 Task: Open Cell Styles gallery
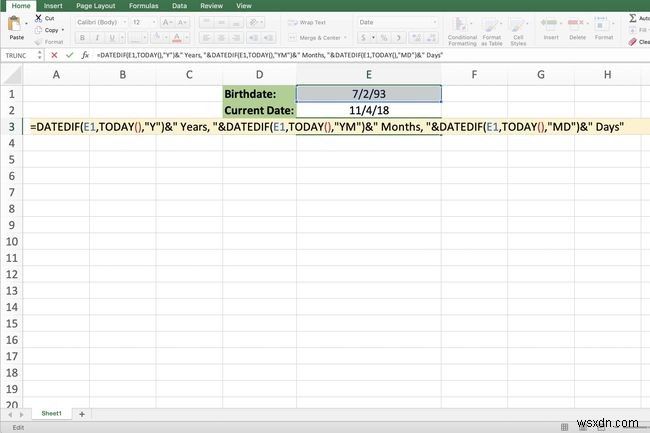[518, 31]
